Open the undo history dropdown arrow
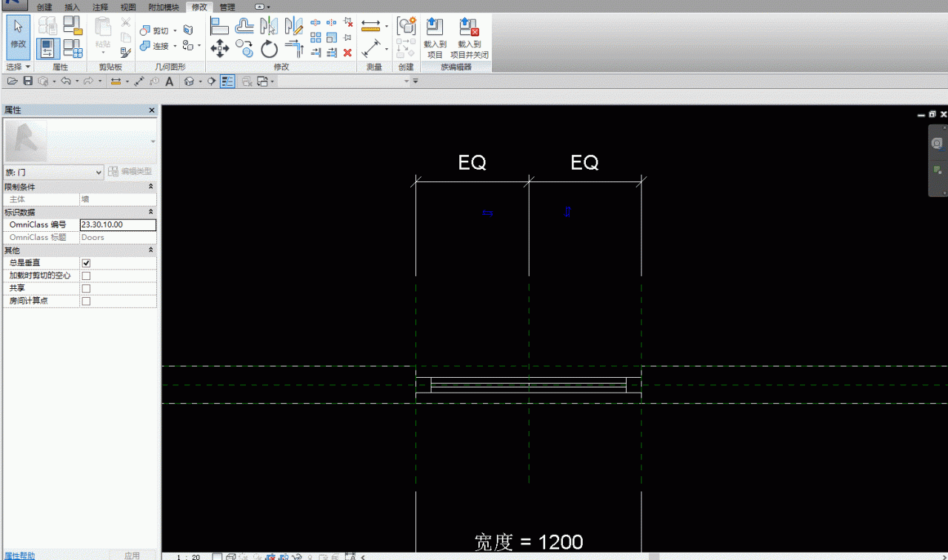948x560 pixels. (76, 81)
